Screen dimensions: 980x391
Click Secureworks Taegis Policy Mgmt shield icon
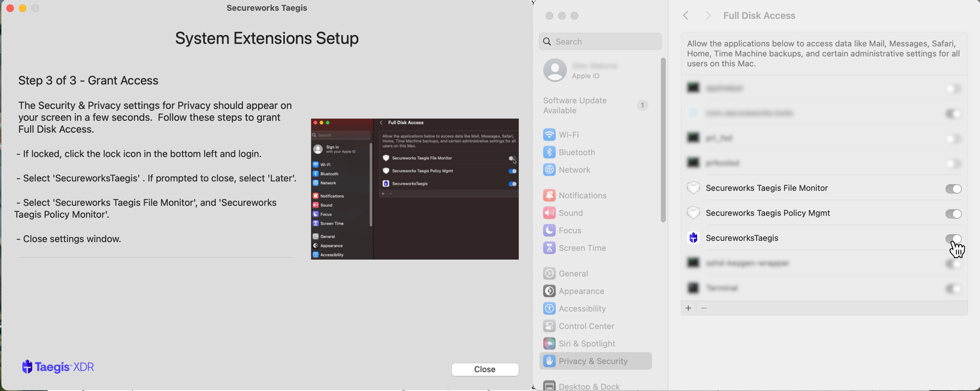(693, 213)
